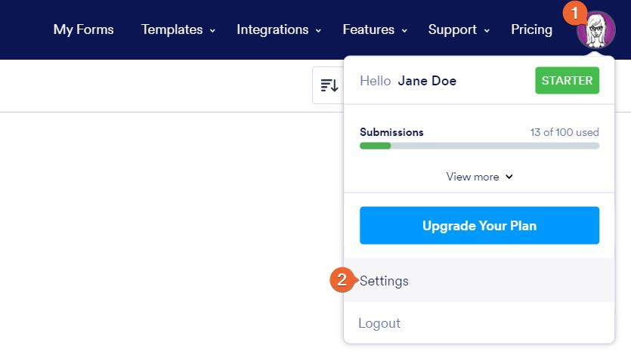Click orange step marker number 2

pyautogui.click(x=342, y=280)
